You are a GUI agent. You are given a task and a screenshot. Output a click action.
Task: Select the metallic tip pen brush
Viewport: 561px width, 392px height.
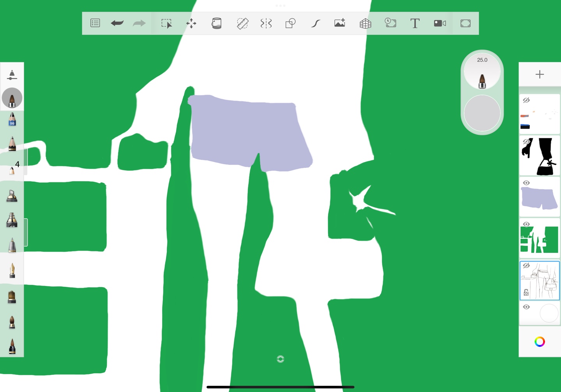(x=12, y=245)
